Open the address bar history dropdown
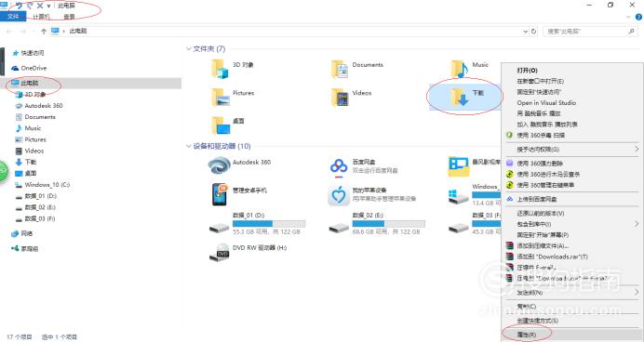The width and height of the screenshot is (644, 342). click(525, 32)
